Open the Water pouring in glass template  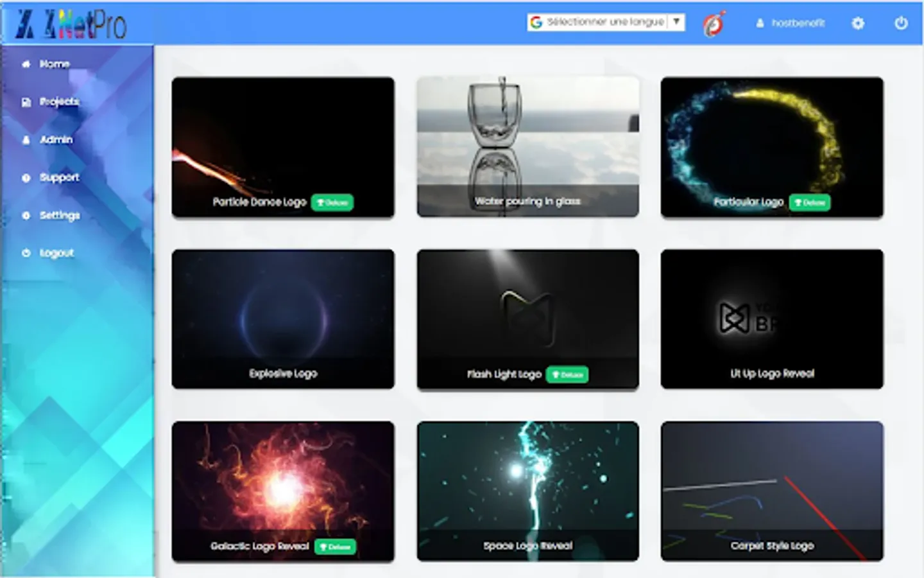pos(527,146)
